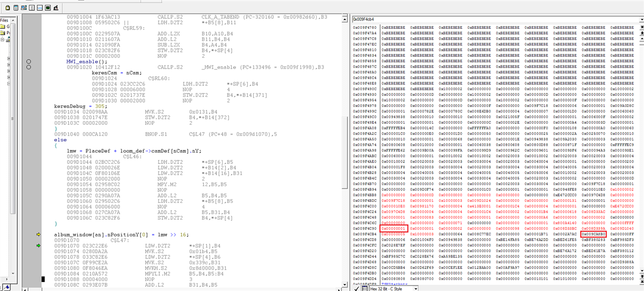644x291 pixels.
Task: Select the P folder in the Files panel
Action: point(5,33)
